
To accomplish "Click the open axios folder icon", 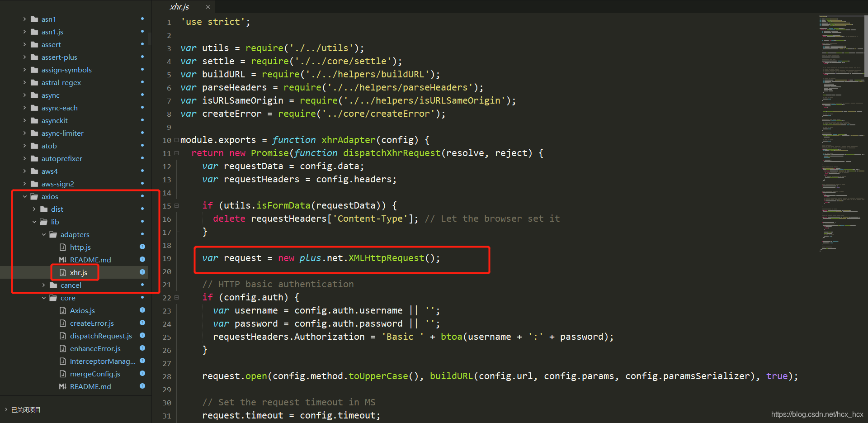I will [x=34, y=196].
